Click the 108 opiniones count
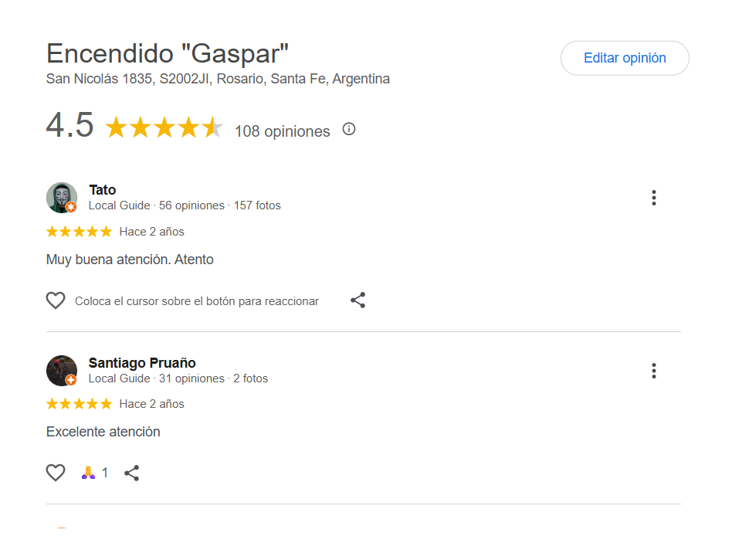732x560 pixels. click(282, 131)
